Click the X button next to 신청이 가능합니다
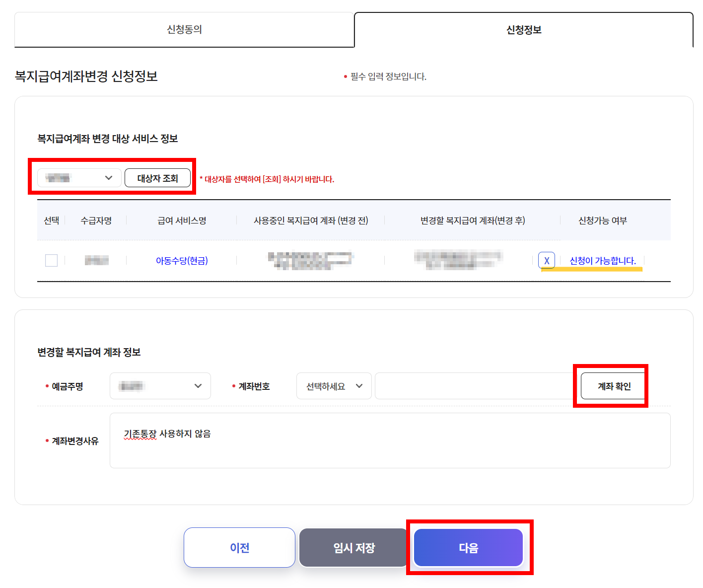 (546, 260)
